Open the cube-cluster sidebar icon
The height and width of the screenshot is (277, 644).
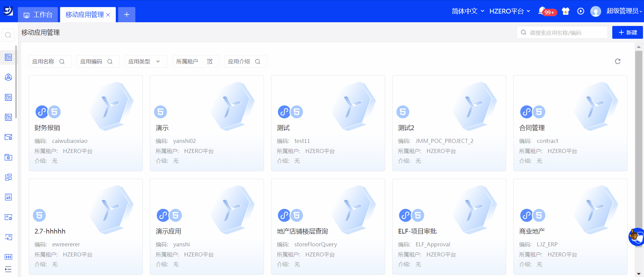8,77
